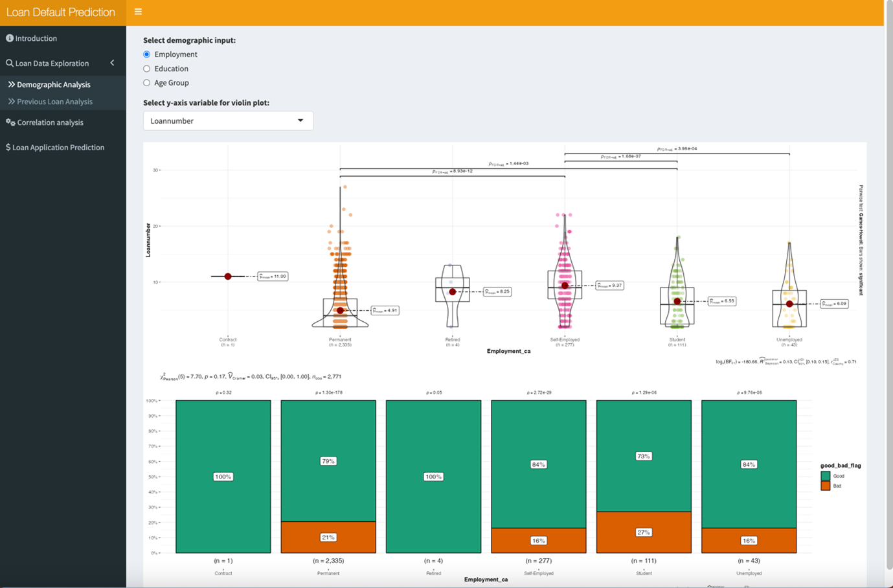Toggle the hamburger sidebar menu icon
The height and width of the screenshot is (588, 893).
pyautogui.click(x=138, y=12)
